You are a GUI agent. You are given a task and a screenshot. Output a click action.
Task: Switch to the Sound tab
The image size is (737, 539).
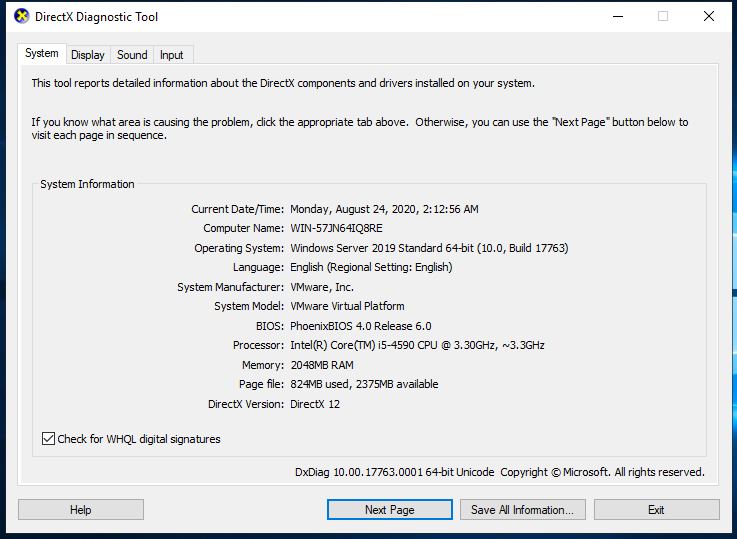(x=132, y=55)
